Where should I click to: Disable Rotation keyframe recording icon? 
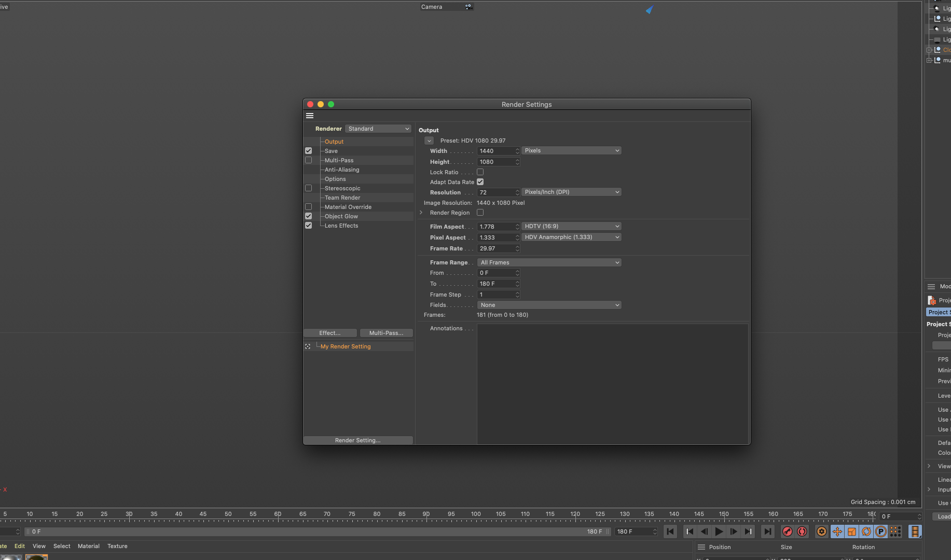pyautogui.click(x=866, y=531)
